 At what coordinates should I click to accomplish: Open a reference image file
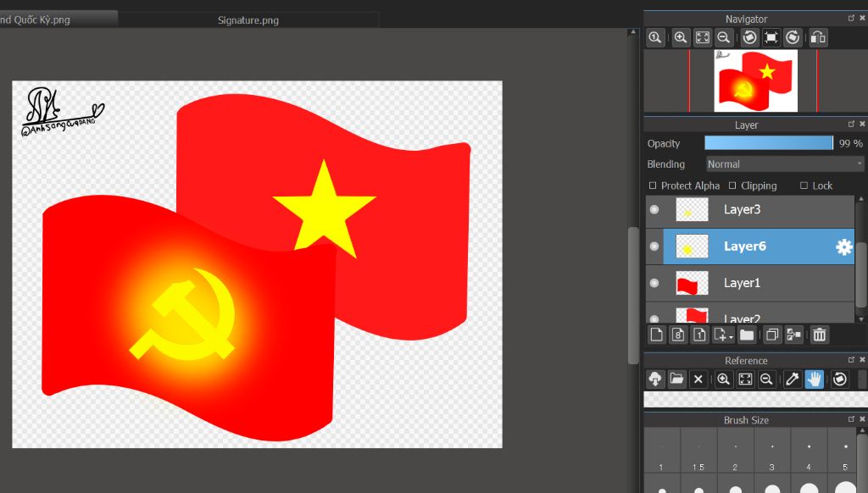coord(677,379)
